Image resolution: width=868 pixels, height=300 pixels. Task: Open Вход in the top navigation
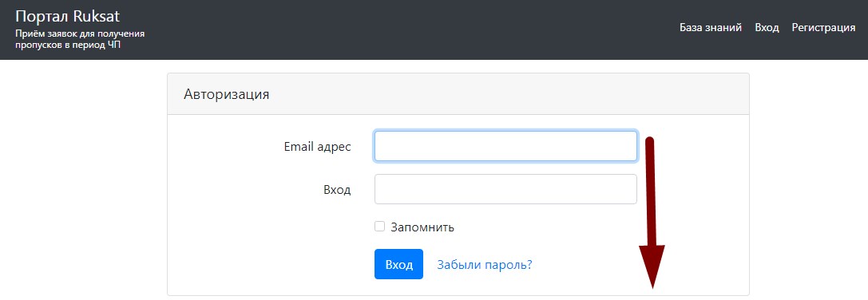(x=767, y=28)
